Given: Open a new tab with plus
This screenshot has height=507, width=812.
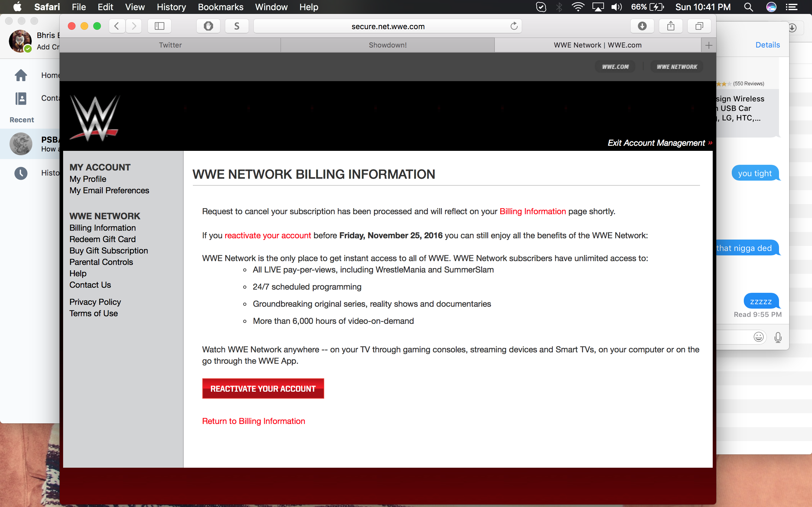Looking at the screenshot, I should point(709,45).
